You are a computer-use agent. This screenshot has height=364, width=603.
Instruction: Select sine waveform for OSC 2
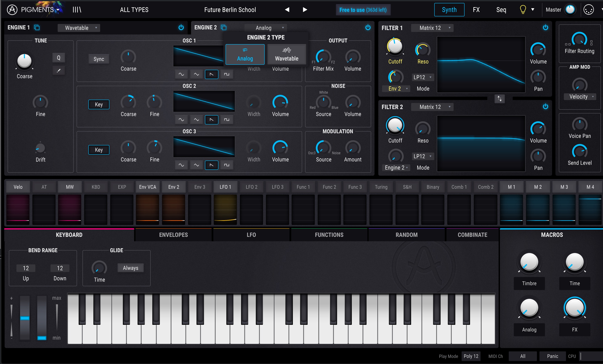point(181,120)
